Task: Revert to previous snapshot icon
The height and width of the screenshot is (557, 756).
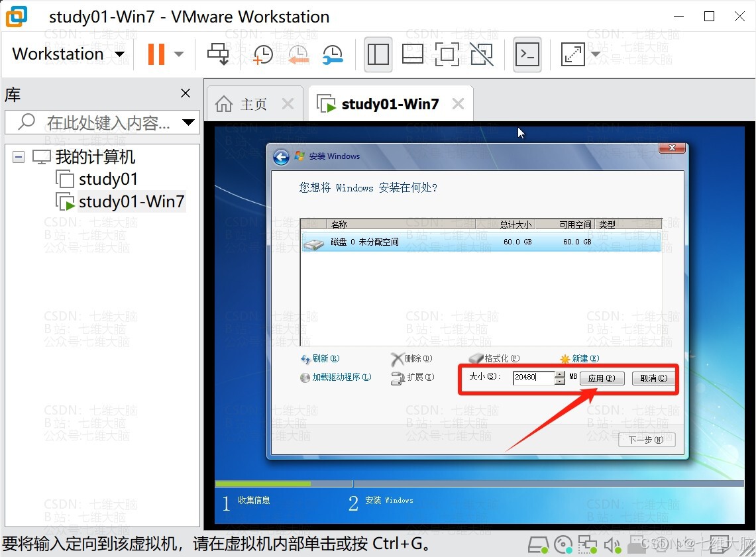Action: 298,54
